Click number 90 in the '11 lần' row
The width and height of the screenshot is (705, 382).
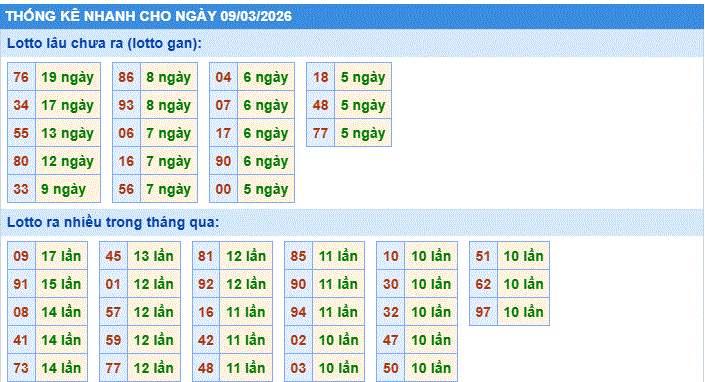click(x=299, y=284)
